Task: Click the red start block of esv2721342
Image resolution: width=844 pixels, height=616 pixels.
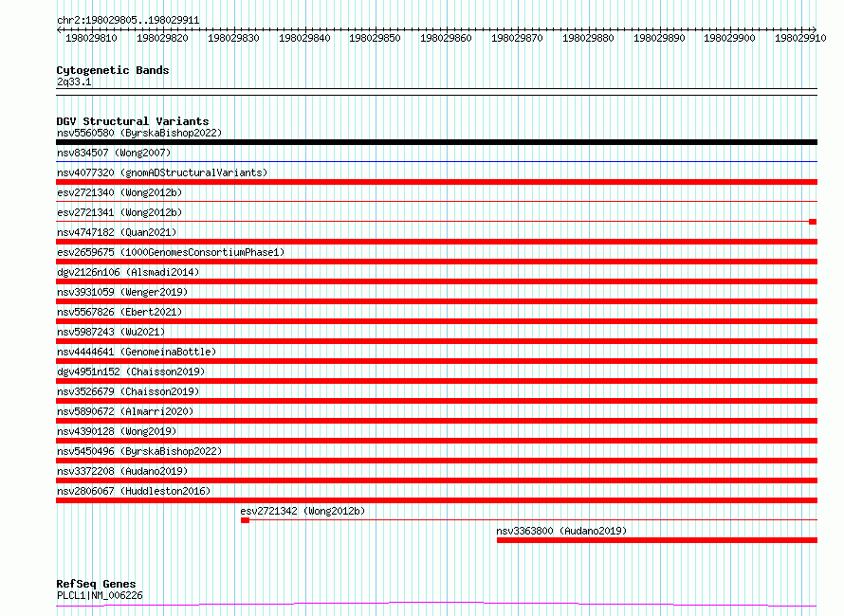Action: coord(245,520)
